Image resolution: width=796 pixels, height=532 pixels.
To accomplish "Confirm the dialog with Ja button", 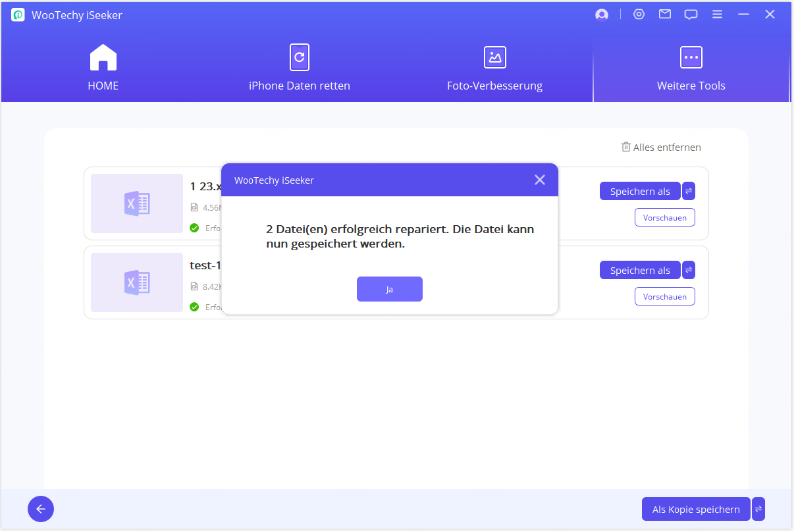I will click(x=389, y=289).
